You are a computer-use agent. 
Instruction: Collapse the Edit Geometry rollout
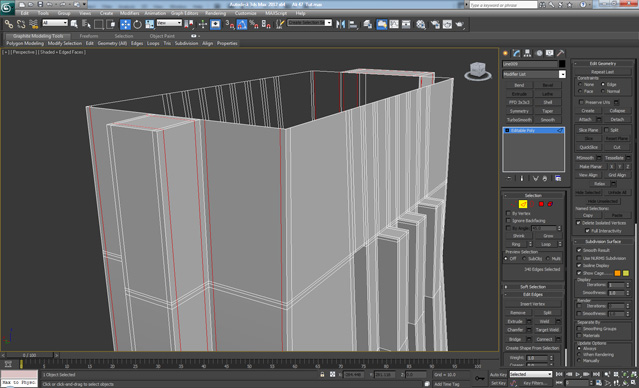603,64
